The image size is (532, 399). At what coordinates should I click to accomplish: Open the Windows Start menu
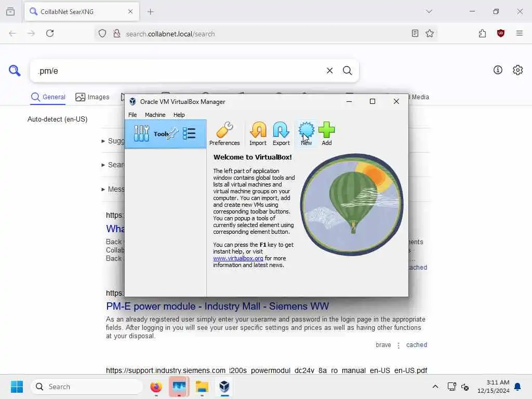[17, 387]
